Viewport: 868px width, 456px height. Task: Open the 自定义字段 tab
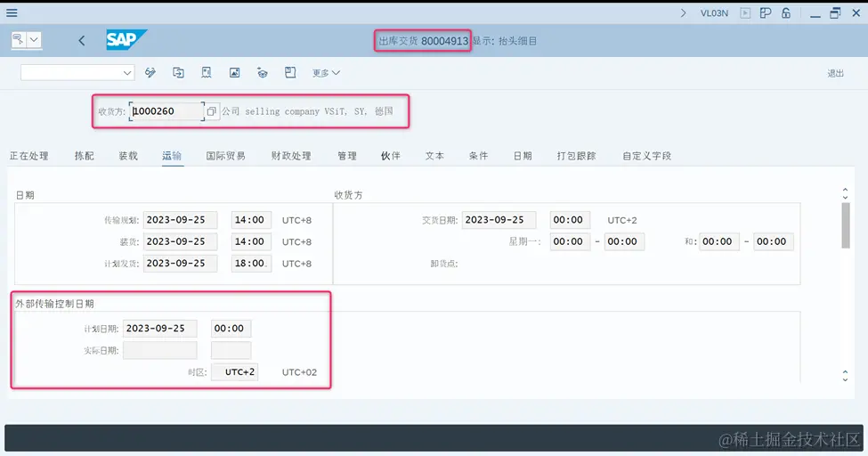pos(646,156)
